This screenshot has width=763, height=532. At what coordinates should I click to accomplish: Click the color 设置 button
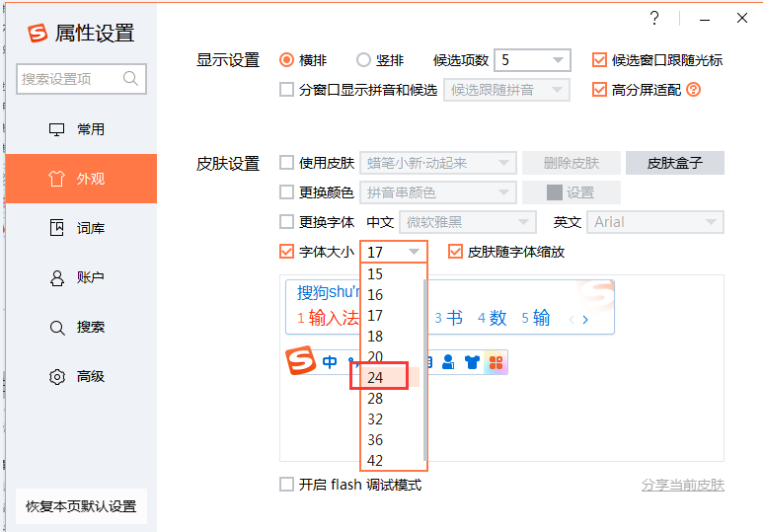[572, 192]
